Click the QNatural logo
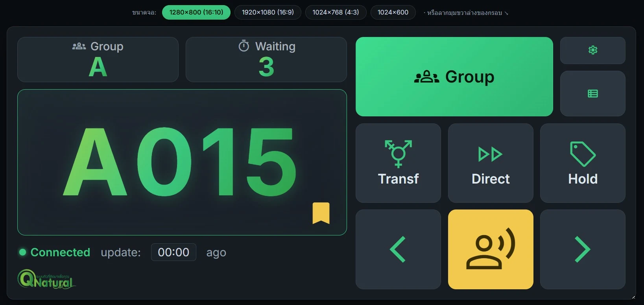 tap(47, 279)
